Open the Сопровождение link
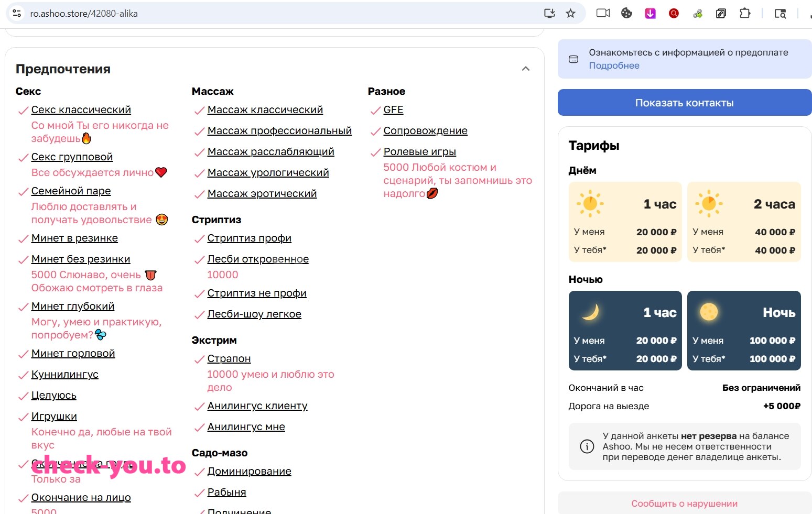 coord(425,130)
